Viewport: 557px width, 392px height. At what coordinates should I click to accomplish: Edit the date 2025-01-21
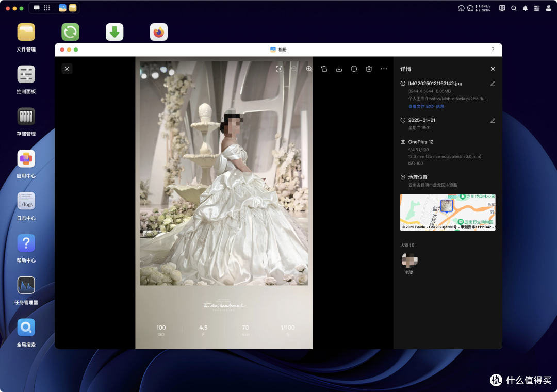click(493, 121)
